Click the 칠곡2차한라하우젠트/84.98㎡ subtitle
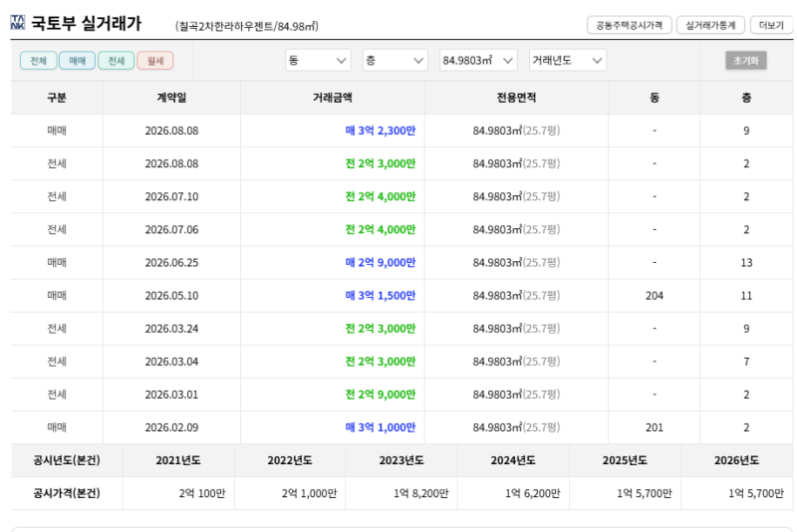 [247, 26]
